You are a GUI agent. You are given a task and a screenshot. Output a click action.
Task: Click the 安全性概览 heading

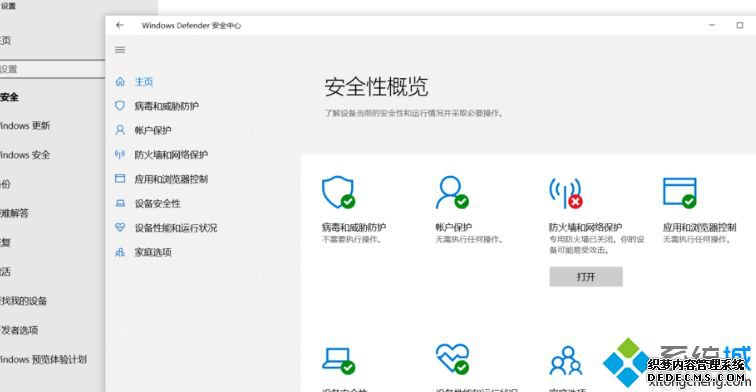point(376,87)
